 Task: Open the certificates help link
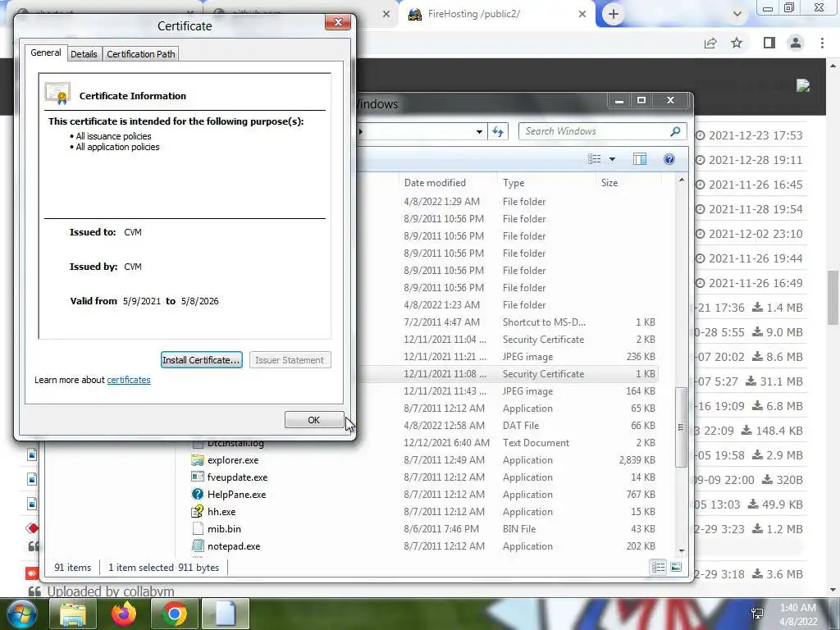[x=129, y=380]
